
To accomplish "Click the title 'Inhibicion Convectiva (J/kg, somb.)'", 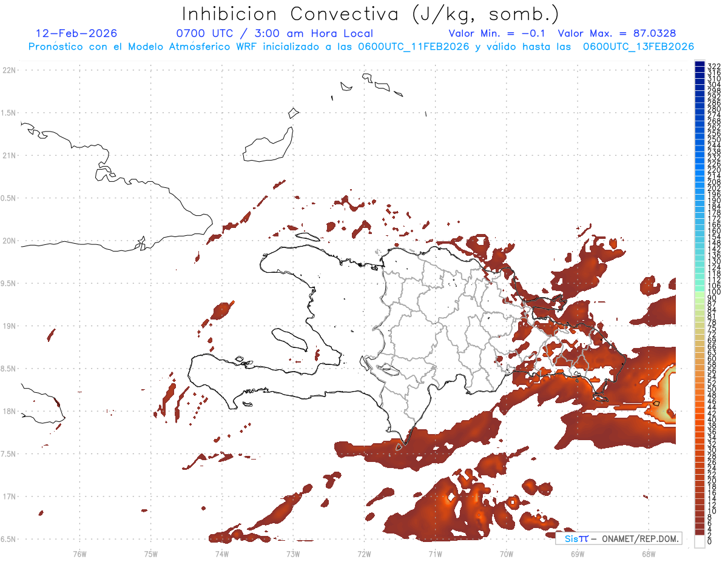I will click(x=370, y=14).
